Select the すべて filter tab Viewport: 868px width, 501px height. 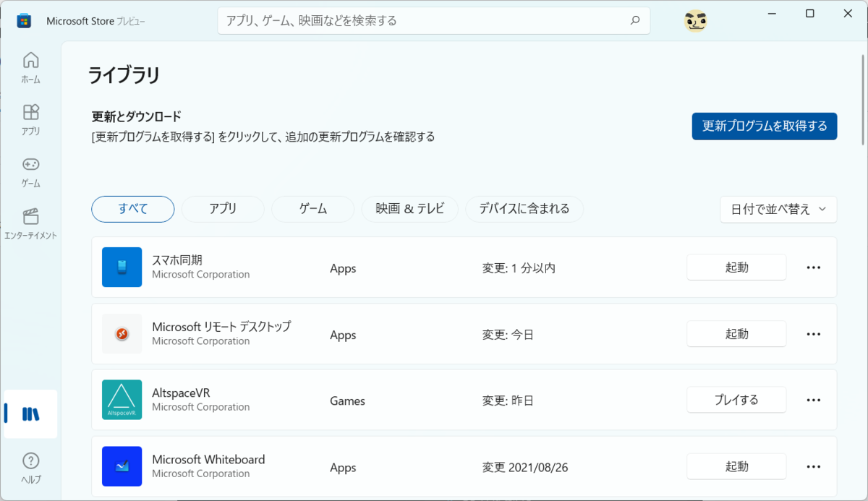click(x=133, y=209)
